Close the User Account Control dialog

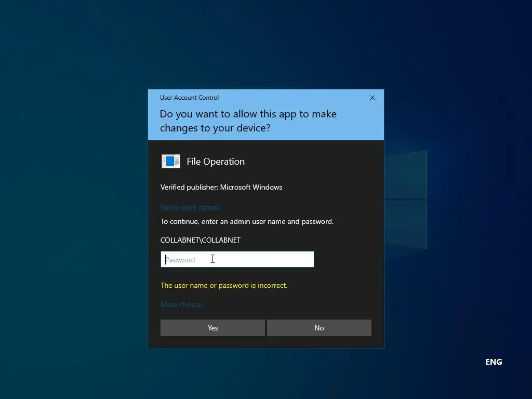pyautogui.click(x=372, y=98)
